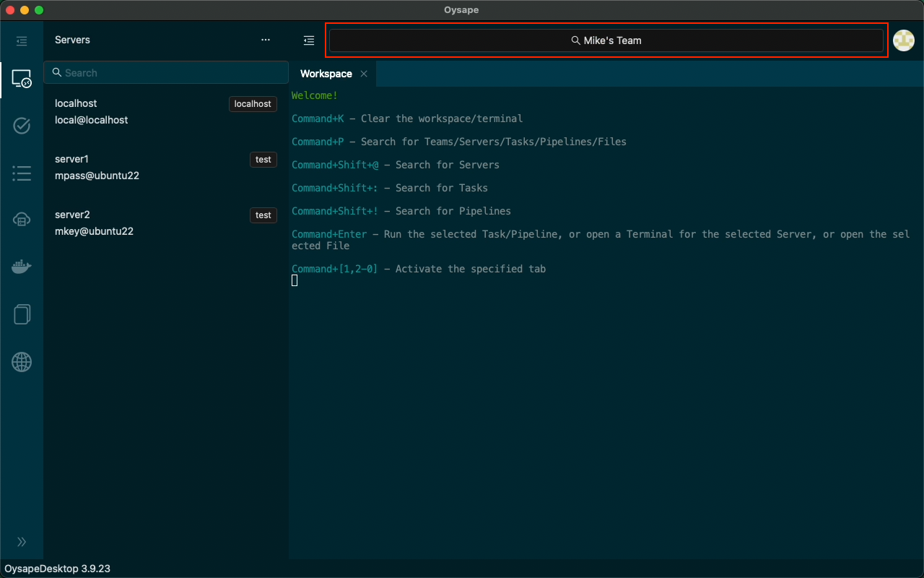The height and width of the screenshot is (578, 924).
Task: Click mkey@ubuntu22 address text
Action: coord(94,231)
